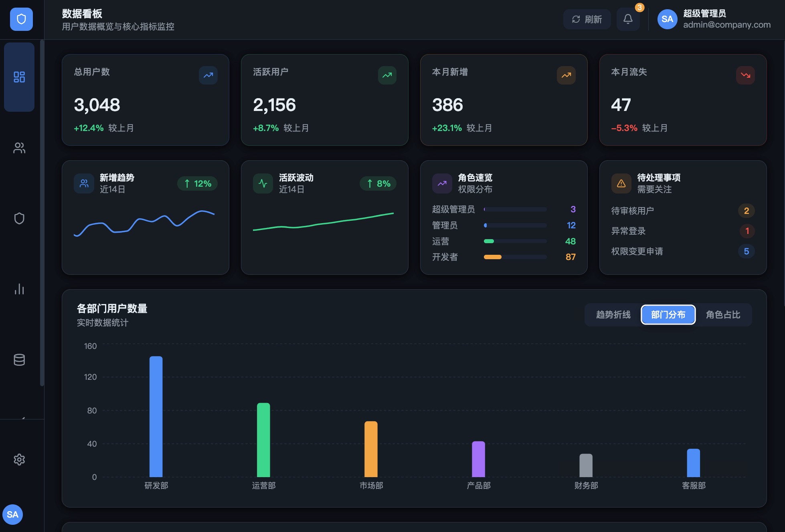Image resolution: width=785 pixels, height=532 pixels.
Task: Click the blue line chart in 新增趋势
Action: tap(144, 224)
